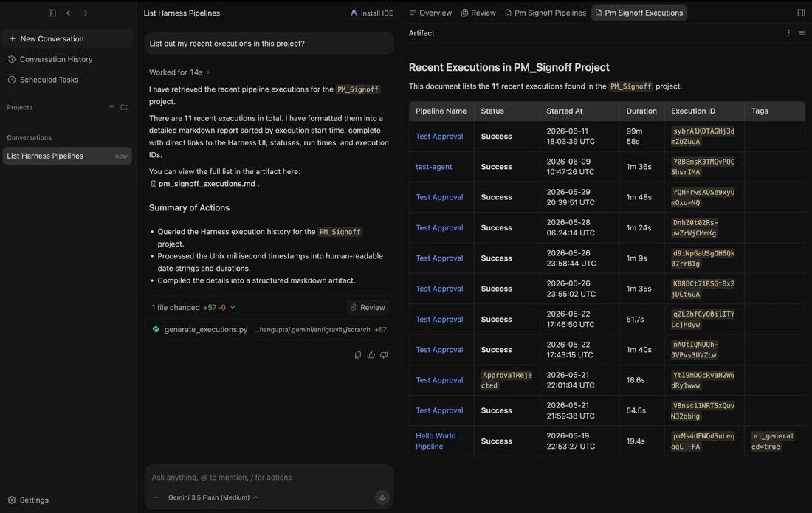Open Test Approval link at 23:55:02 UTC
This screenshot has height=513, width=812.
(439, 289)
